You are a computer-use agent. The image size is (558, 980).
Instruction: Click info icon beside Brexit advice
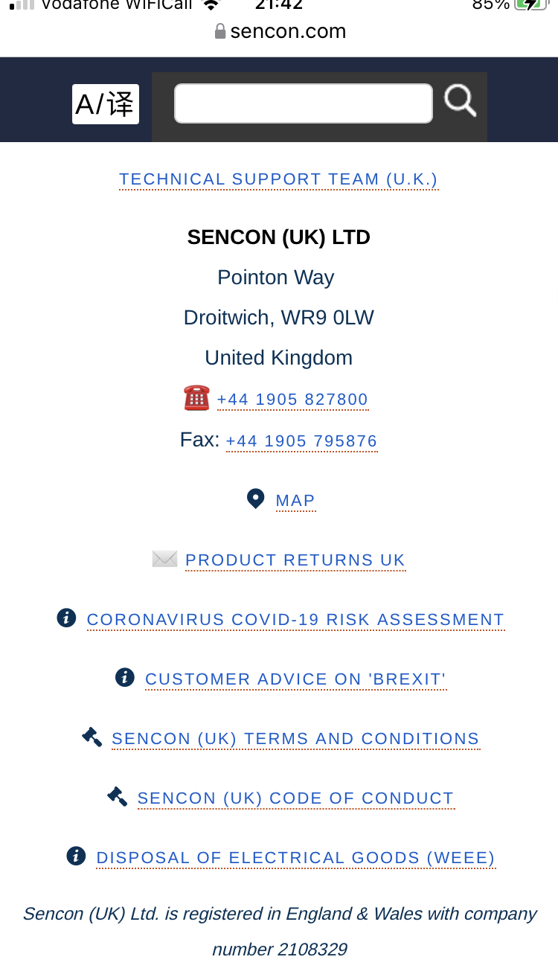pos(125,678)
